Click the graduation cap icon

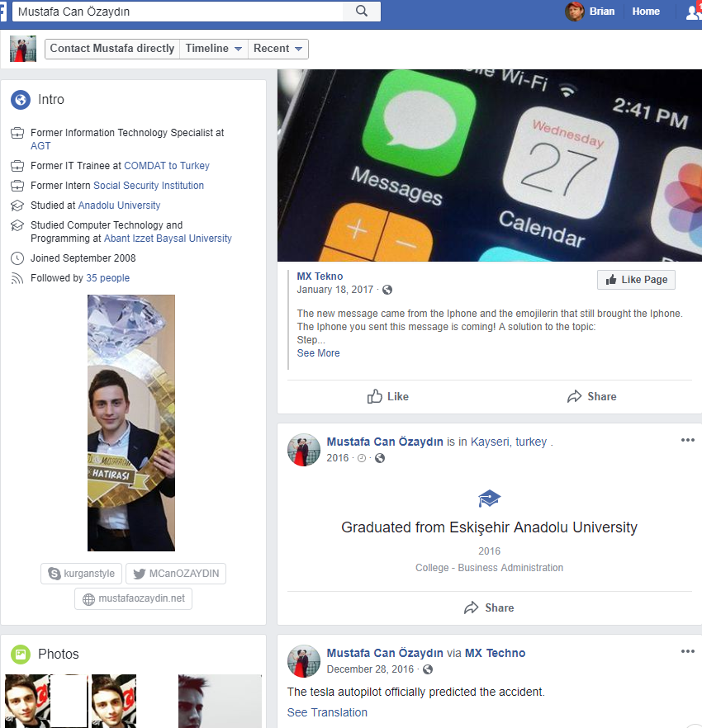(489, 499)
